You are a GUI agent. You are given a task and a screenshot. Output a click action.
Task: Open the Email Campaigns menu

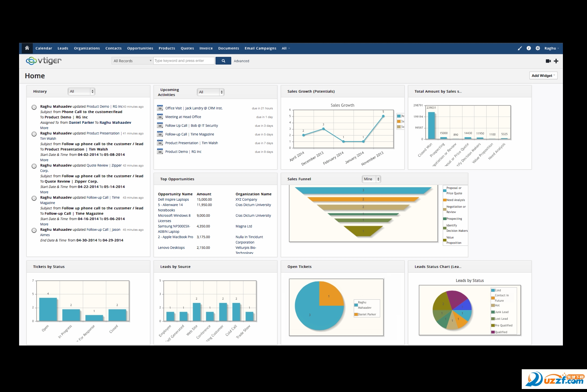click(x=260, y=48)
